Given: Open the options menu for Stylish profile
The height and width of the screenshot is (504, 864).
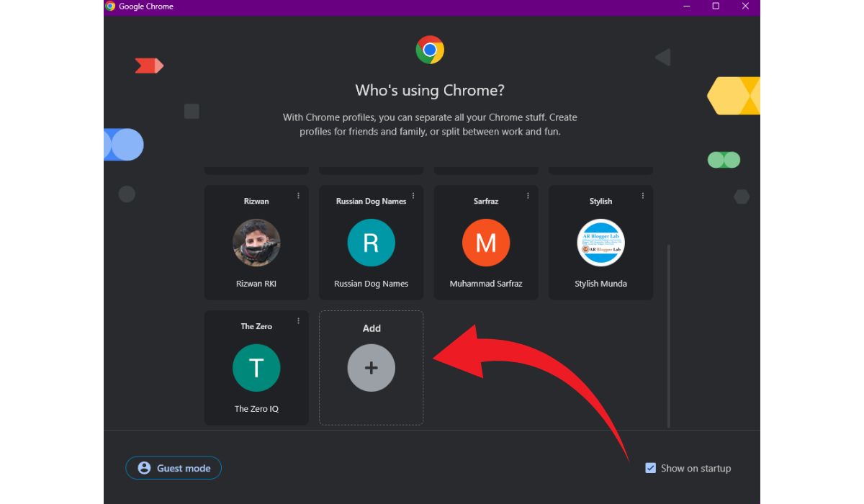Looking at the screenshot, I should tap(643, 195).
